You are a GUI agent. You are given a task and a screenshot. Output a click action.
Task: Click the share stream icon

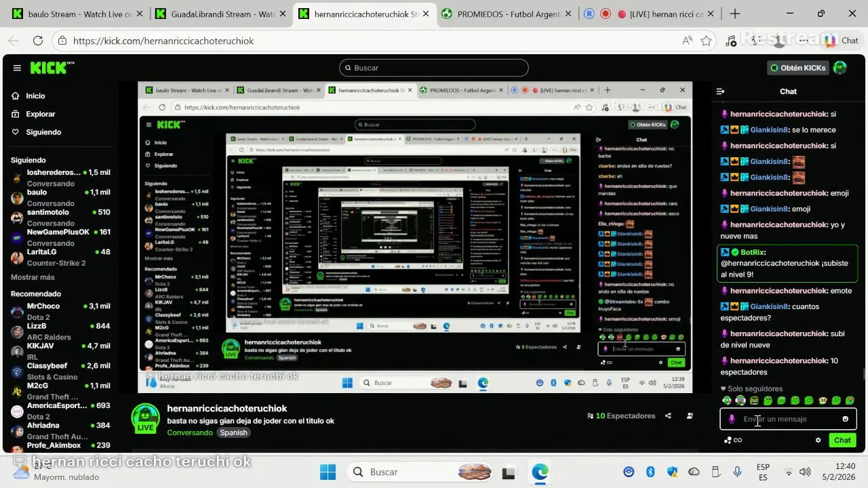(668, 416)
